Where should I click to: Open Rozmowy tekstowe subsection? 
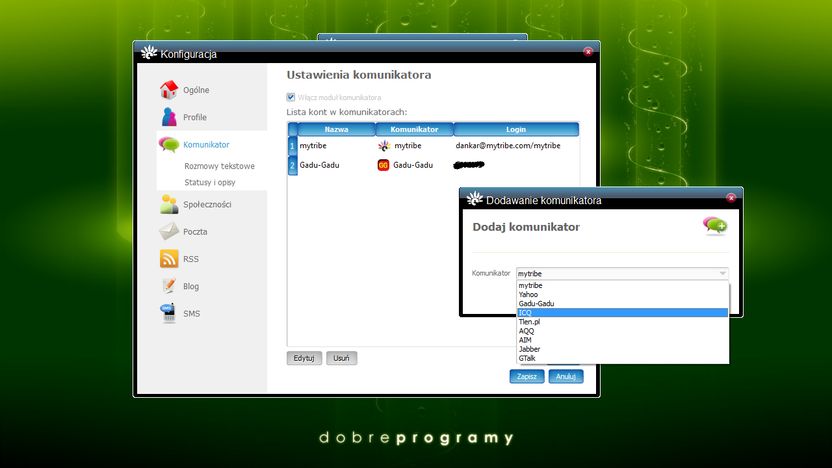(220, 166)
